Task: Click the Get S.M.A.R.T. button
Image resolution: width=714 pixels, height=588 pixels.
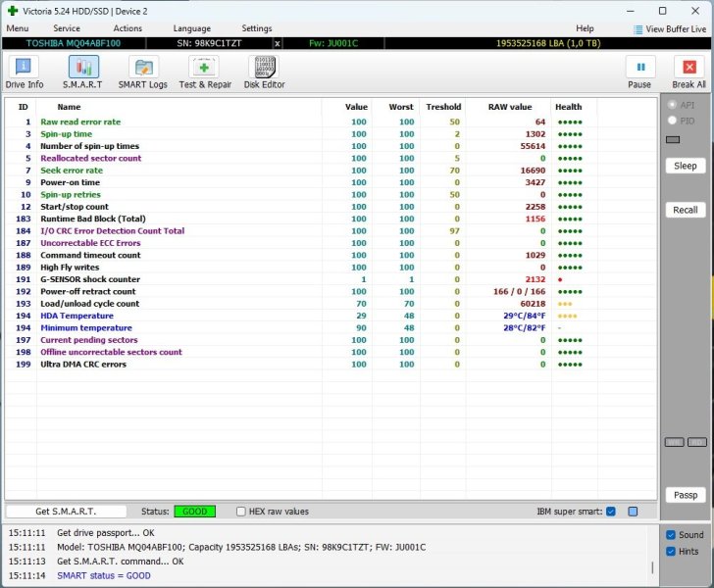Action: click(66, 512)
